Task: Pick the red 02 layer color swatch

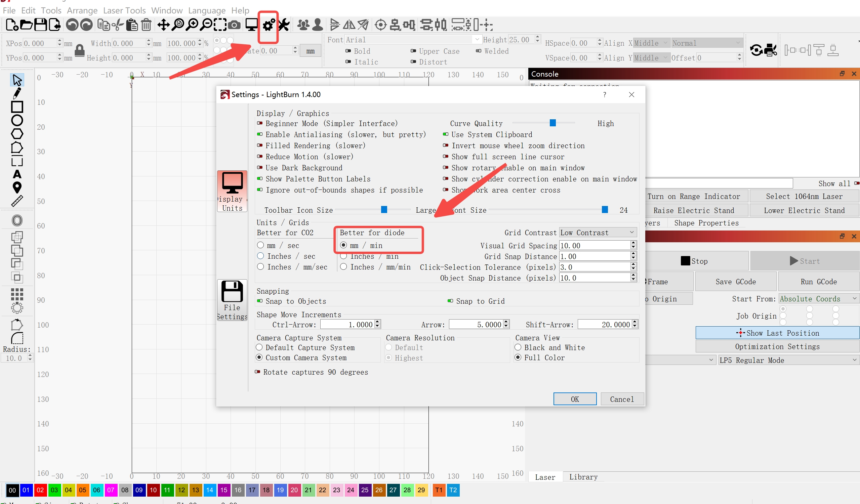Action: pyautogui.click(x=40, y=490)
